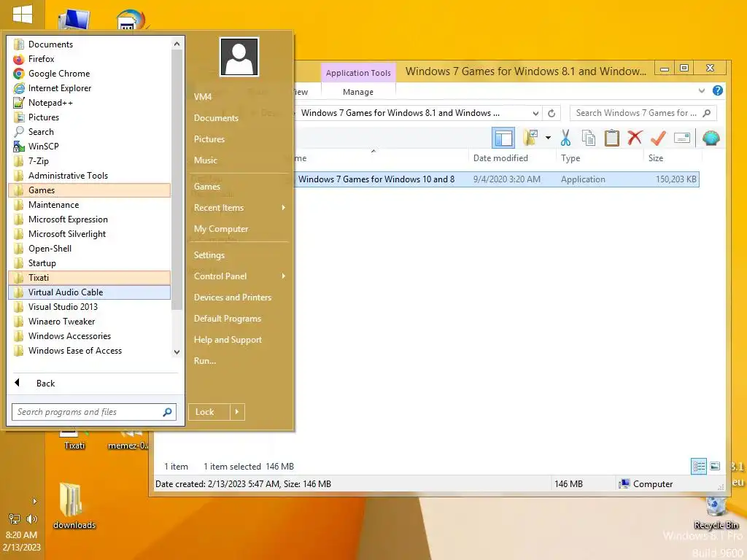The width and height of the screenshot is (747, 560).
Task: Expand the Games folder in programs list
Action: click(89, 190)
